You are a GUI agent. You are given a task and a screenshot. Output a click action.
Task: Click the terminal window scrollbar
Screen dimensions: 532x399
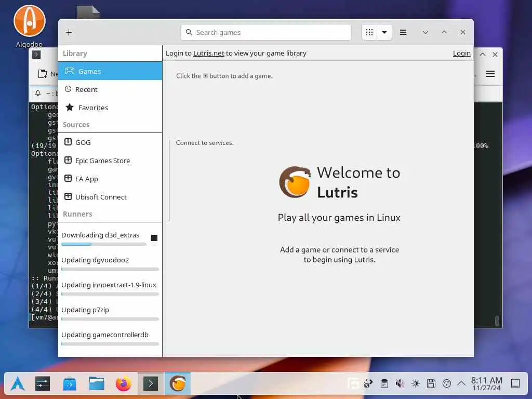pyautogui.click(x=497, y=321)
